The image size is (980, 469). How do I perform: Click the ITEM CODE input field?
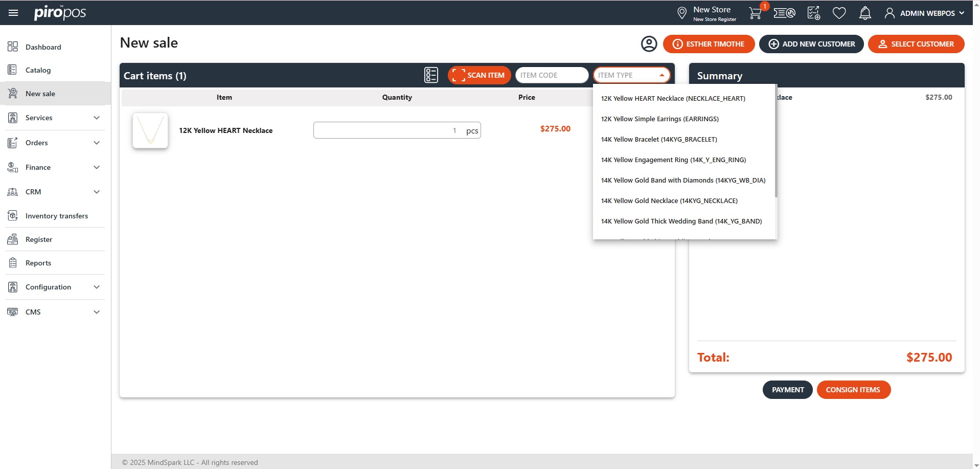(551, 75)
